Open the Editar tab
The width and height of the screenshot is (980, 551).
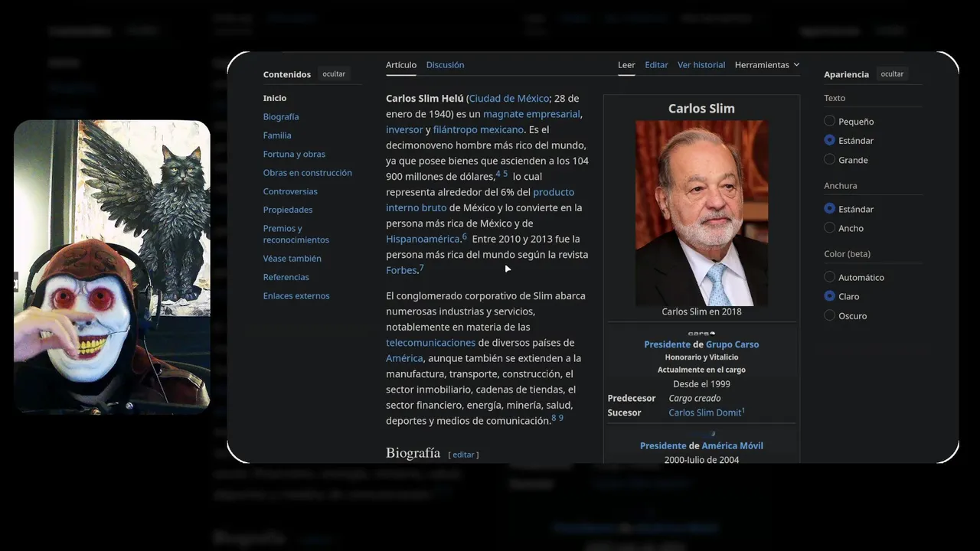pyautogui.click(x=656, y=65)
